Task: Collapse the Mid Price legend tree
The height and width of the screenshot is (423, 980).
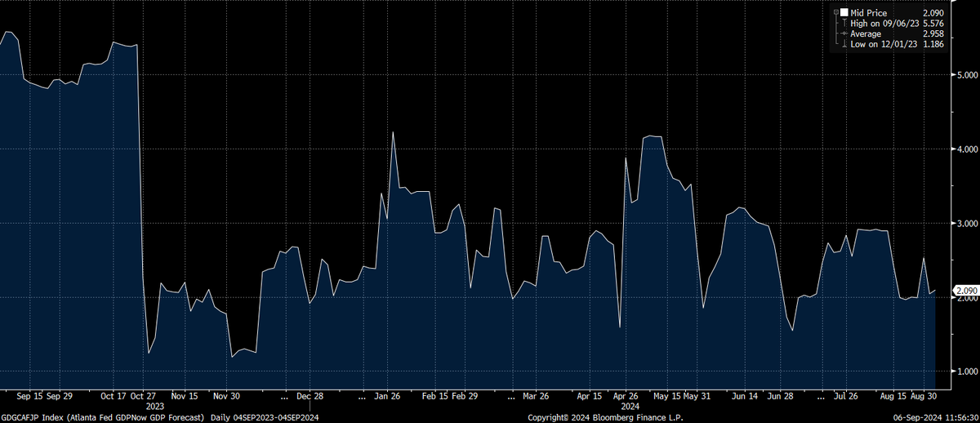Action: (x=835, y=12)
